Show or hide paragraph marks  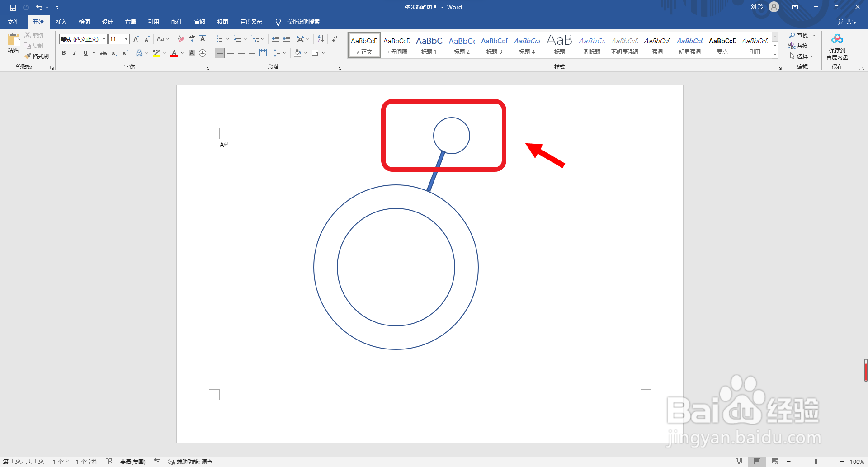coord(335,39)
